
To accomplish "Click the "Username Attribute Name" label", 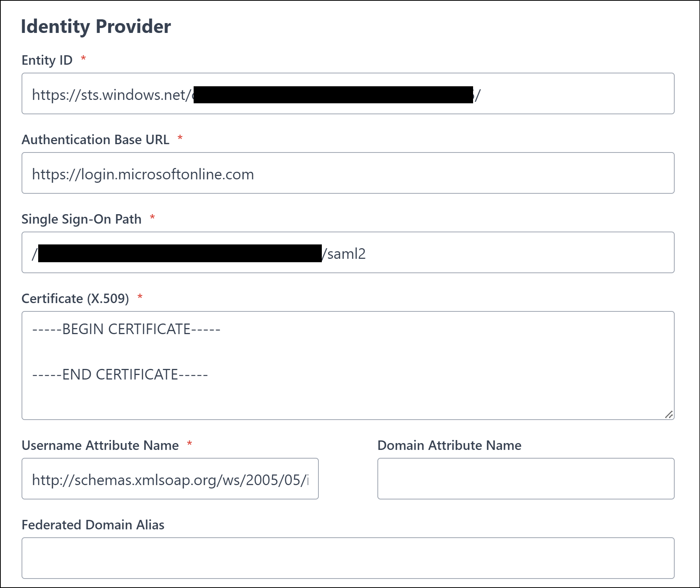I will click(100, 445).
